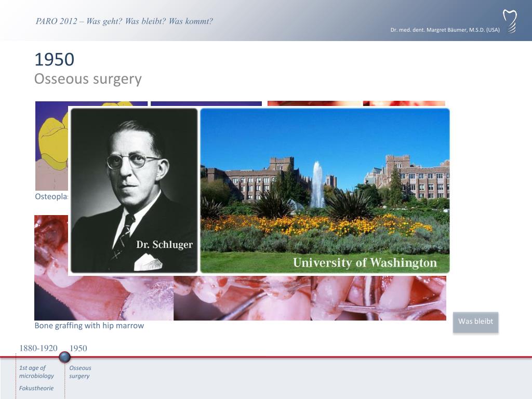Click the 'University of Washington' photo label
The height and width of the screenshot is (399, 532).
[365, 262]
